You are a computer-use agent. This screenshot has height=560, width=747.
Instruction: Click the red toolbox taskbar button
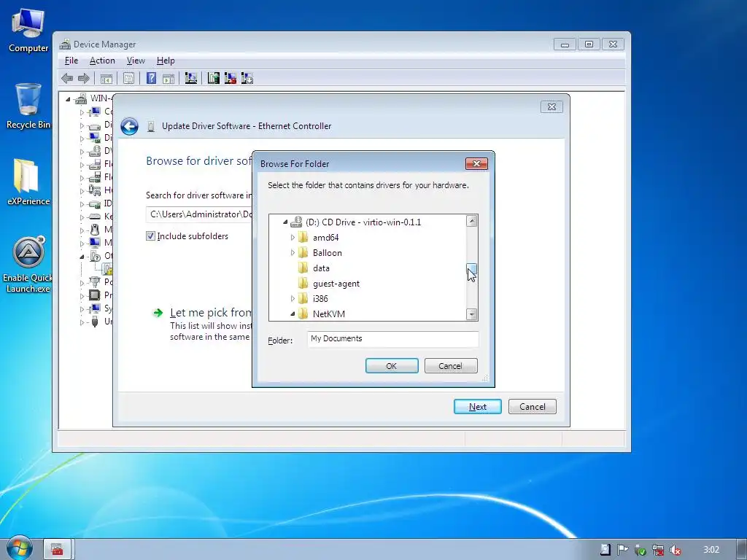point(57,549)
